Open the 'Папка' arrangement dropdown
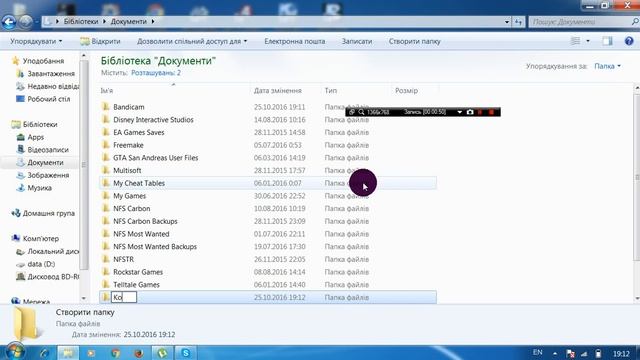 (x=607, y=66)
